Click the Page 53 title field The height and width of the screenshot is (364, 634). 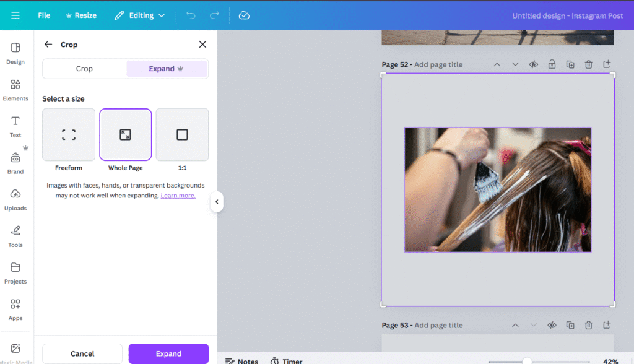point(438,325)
